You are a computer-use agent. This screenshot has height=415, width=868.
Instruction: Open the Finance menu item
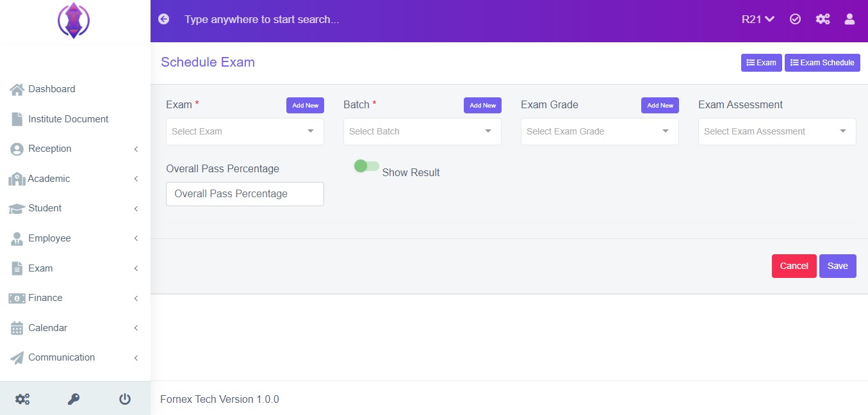75,298
